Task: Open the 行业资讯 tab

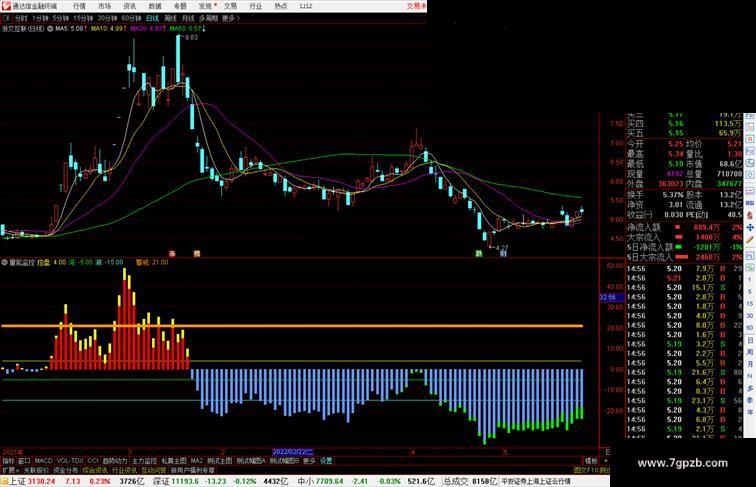Action: click(x=124, y=470)
